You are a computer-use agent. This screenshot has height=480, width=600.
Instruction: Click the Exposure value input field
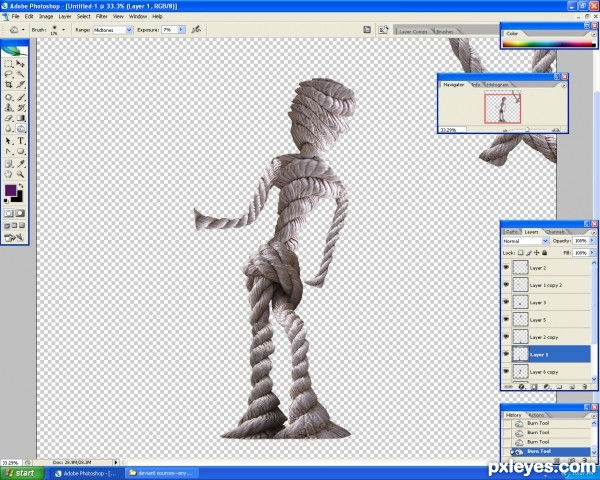[170, 29]
